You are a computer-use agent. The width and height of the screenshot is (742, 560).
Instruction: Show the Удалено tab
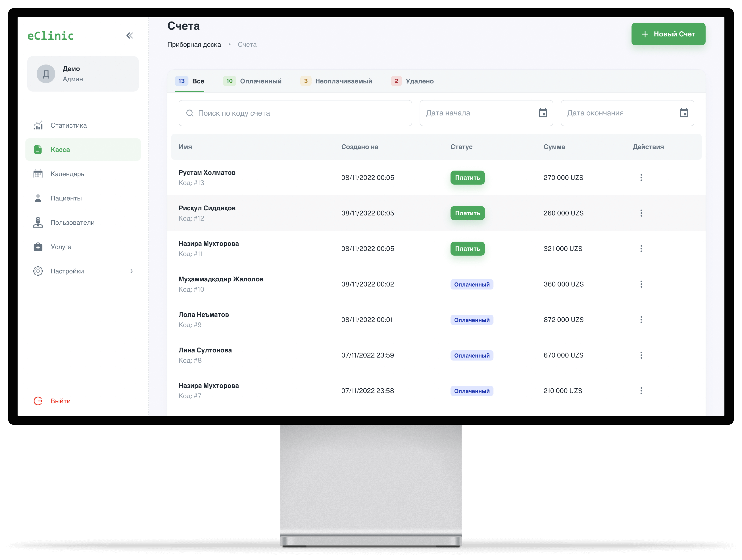[413, 81]
